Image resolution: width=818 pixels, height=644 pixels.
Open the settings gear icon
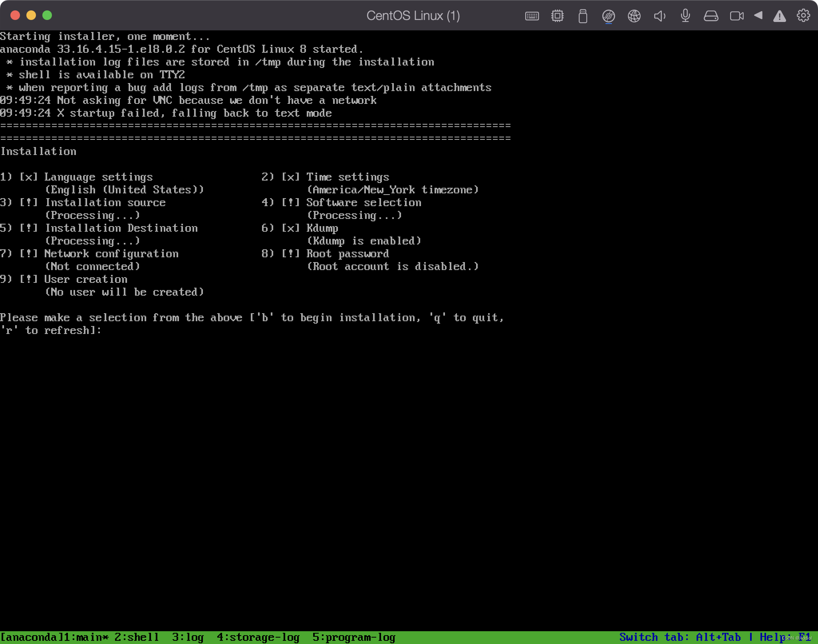point(803,16)
